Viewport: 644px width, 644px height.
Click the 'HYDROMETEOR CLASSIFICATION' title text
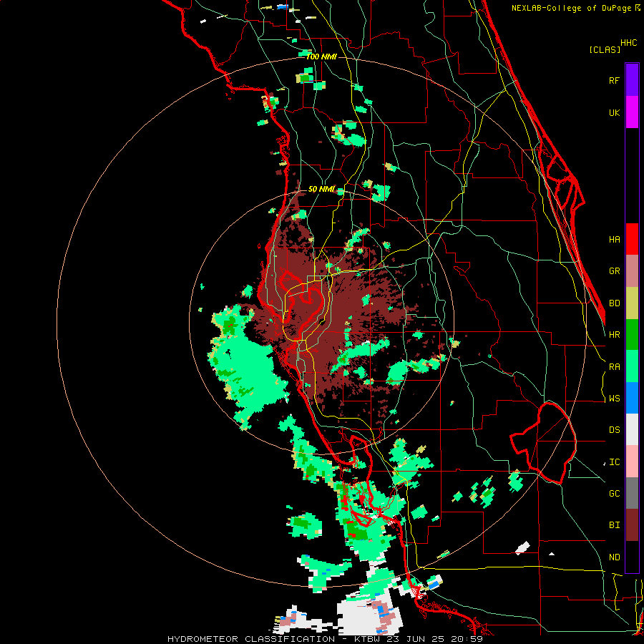coord(251,639)
